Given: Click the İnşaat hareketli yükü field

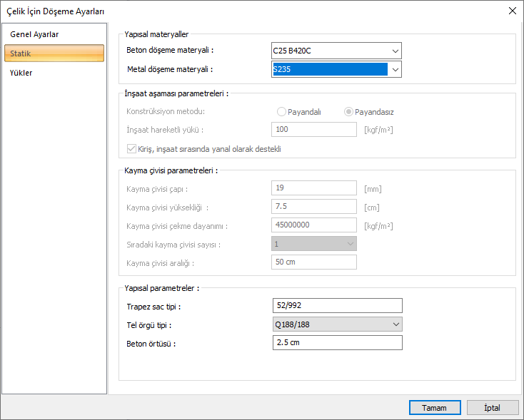Looking at the screenshot, I should tap(314, 130).
